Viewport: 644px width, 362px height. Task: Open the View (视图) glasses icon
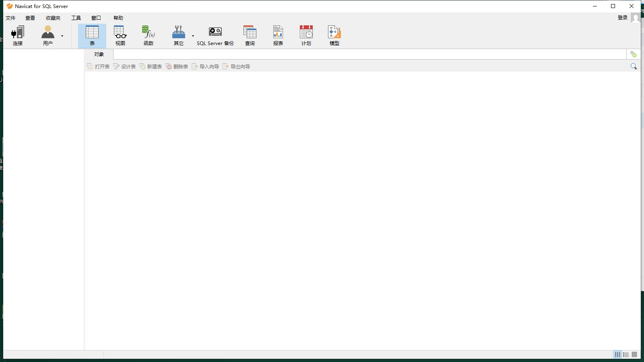(120, 35)
